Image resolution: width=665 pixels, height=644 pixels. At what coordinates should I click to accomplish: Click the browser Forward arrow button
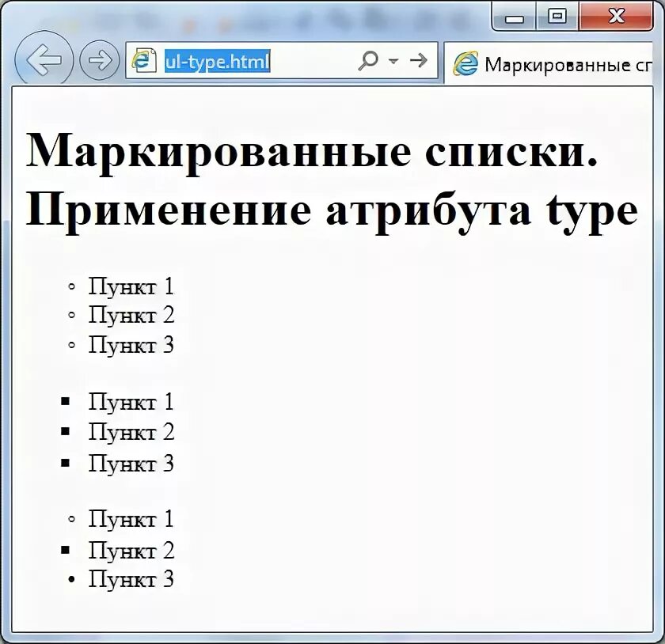coord(99,60)
